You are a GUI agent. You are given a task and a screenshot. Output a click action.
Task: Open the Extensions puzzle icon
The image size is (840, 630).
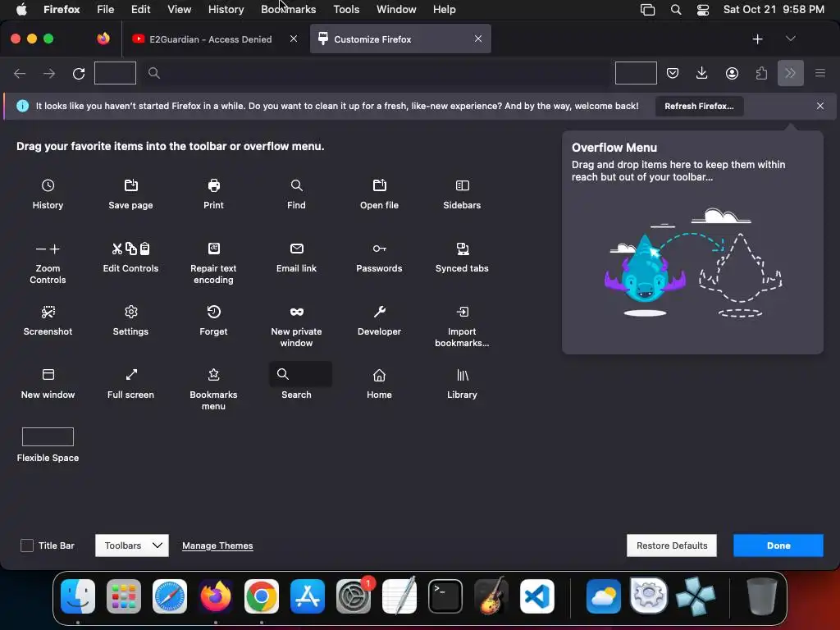point(760,73)
